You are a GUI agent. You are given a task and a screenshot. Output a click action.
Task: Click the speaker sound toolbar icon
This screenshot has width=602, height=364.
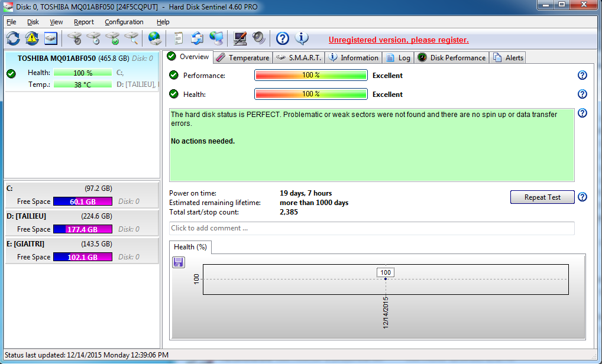(x=259, y=39)
